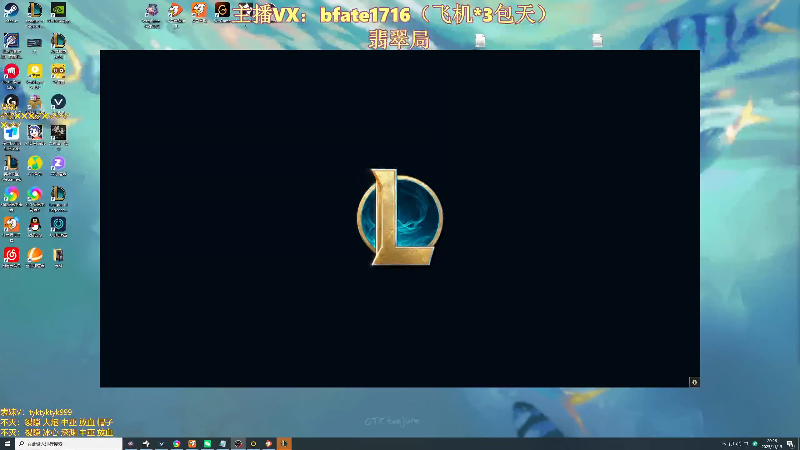Open the Windows Start menu

7,444
